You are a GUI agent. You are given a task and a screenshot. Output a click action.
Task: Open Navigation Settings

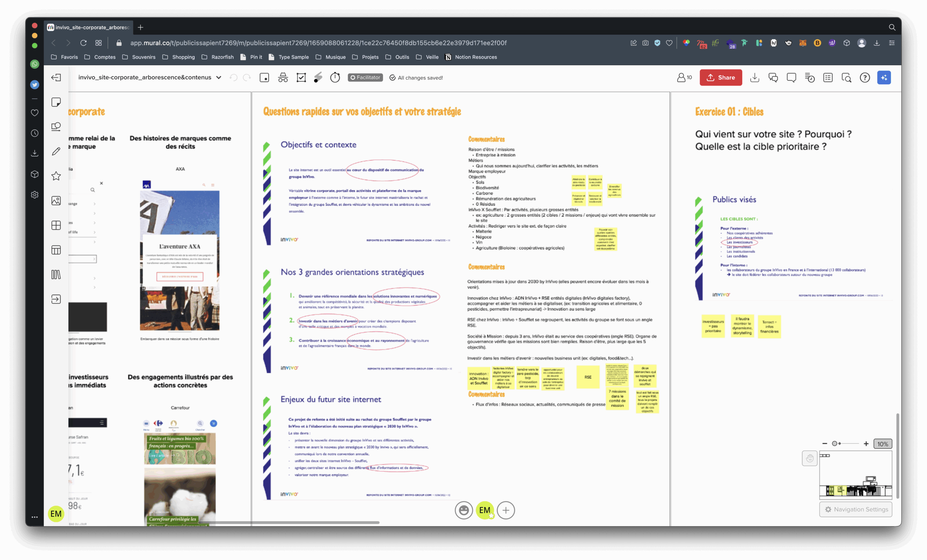tap(856, 509)
